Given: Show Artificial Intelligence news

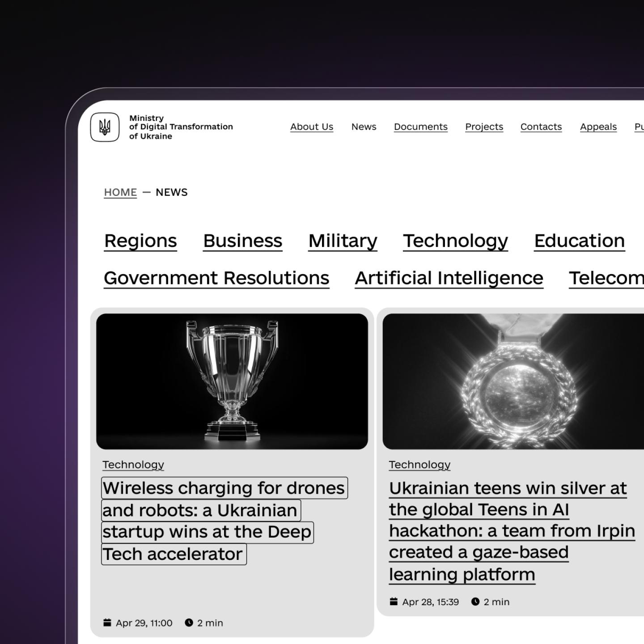Looking at the screenshot, I should tap(449, 278).
